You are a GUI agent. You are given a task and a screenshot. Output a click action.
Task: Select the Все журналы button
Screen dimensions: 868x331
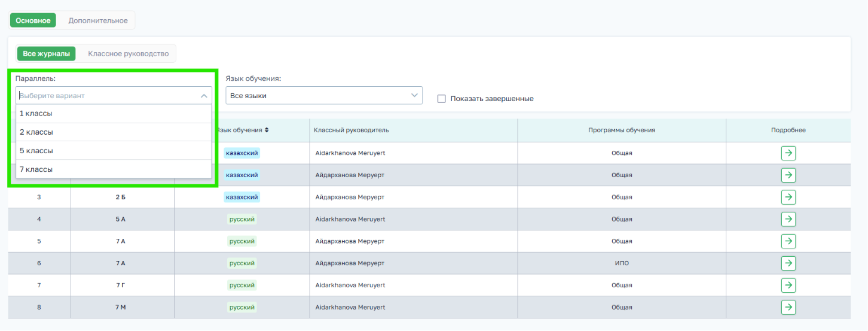[47, 54]
